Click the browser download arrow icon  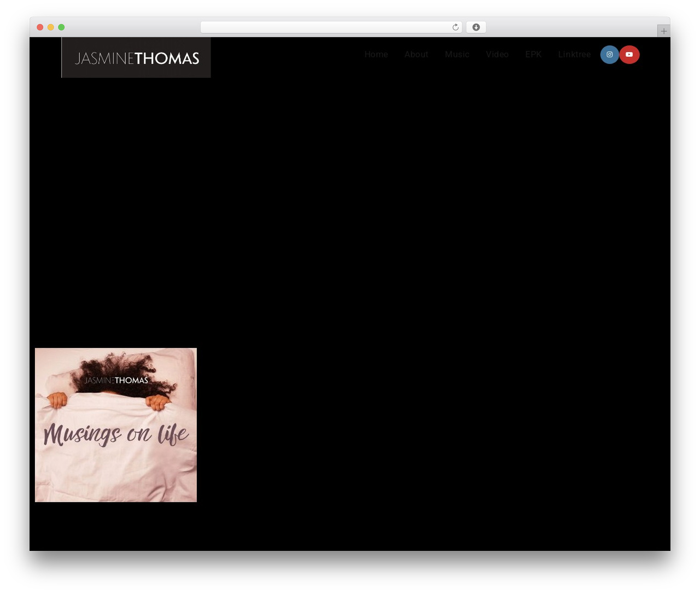click(476, 27)
